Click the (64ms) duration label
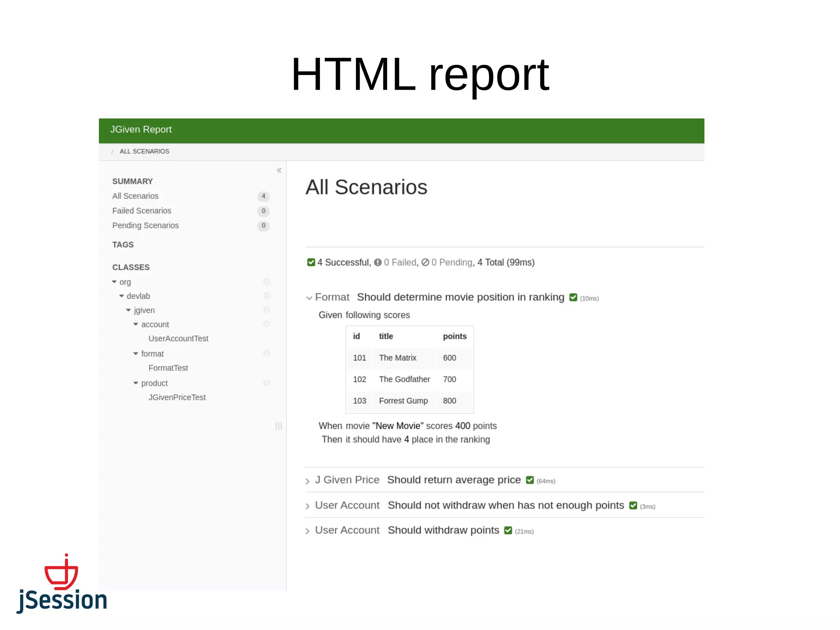This screenshot has height=630, width=840. pos(546,481)
